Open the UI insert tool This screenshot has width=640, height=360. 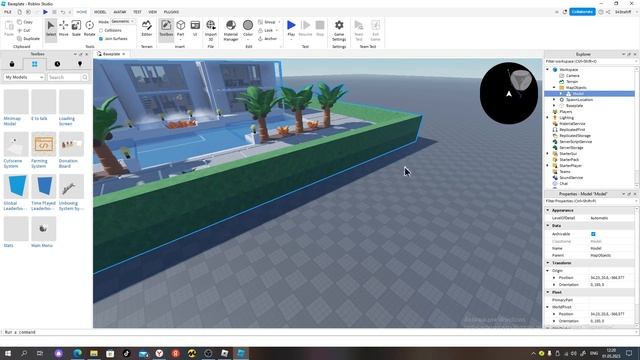click(195, 29)
